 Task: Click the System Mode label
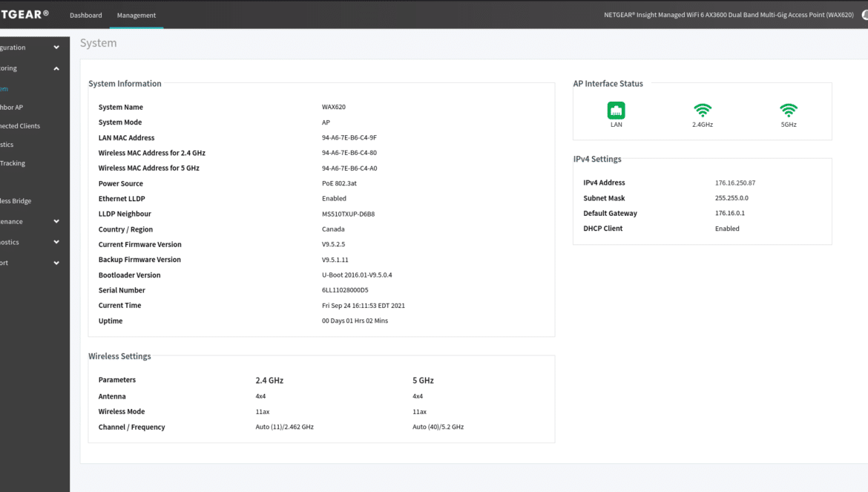[120, 122]
